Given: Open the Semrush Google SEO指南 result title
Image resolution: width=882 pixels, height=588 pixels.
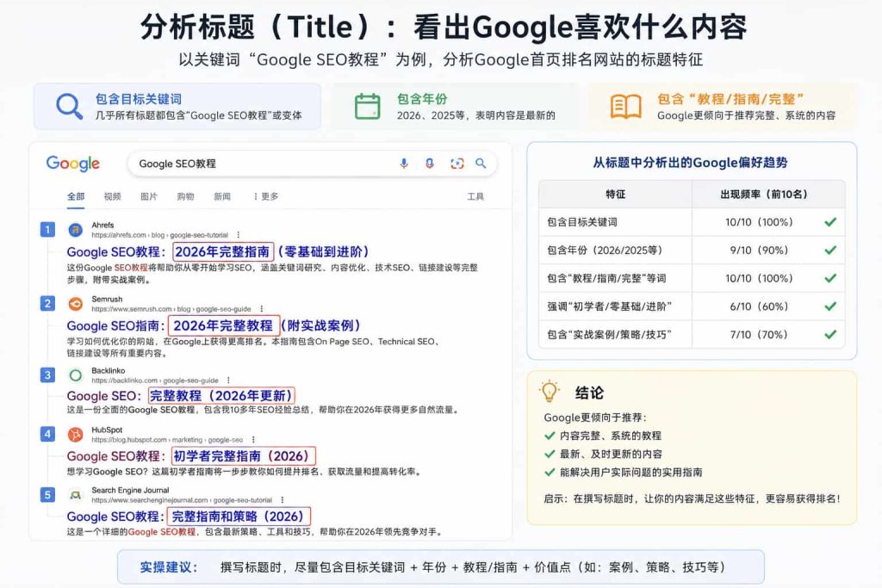Looking at the screenshot, I should tap(214, 325).
